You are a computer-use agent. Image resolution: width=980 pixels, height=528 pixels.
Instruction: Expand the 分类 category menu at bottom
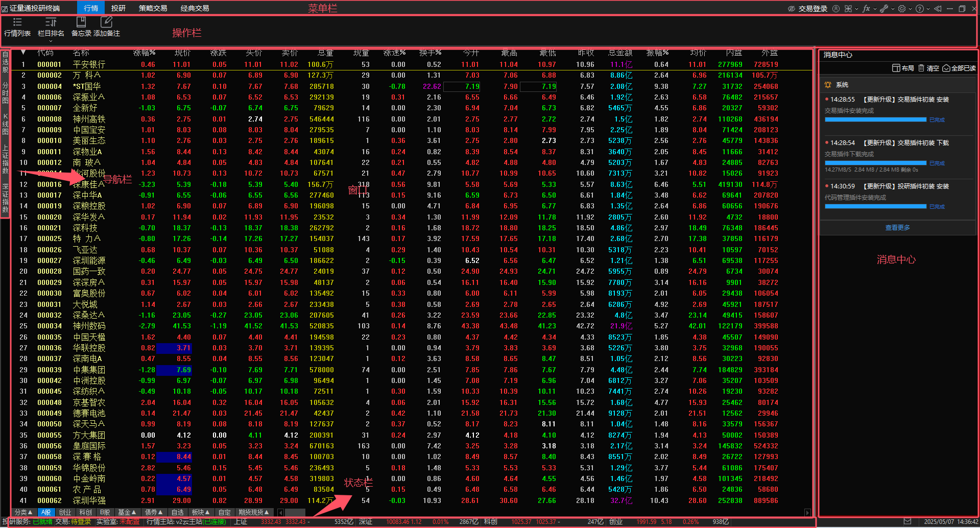tap(23, 512)
